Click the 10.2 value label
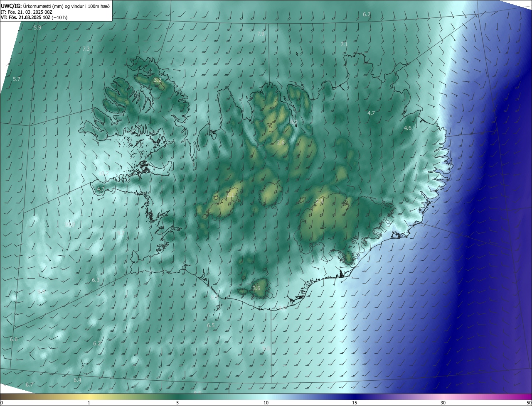 [104, 173]
